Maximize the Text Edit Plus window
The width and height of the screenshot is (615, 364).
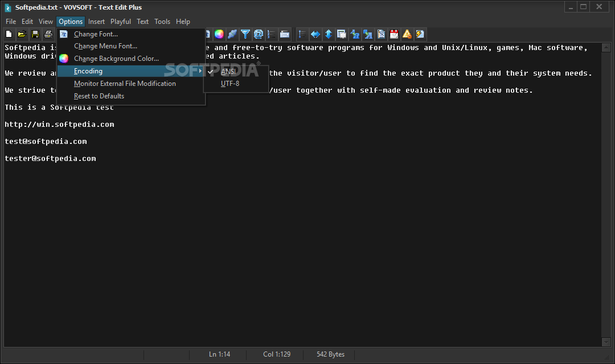pyautogui.click(x=584, y=7)
